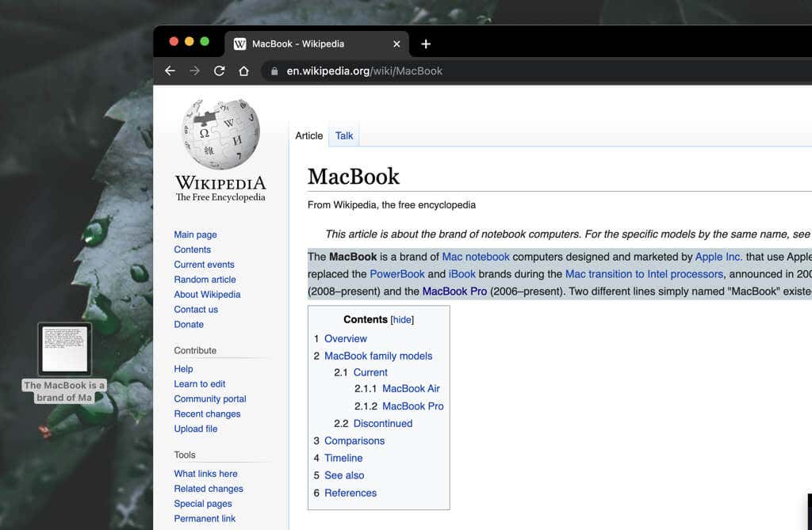Follow the PowerBook link
812x530 pixels.
coord(397,274)
